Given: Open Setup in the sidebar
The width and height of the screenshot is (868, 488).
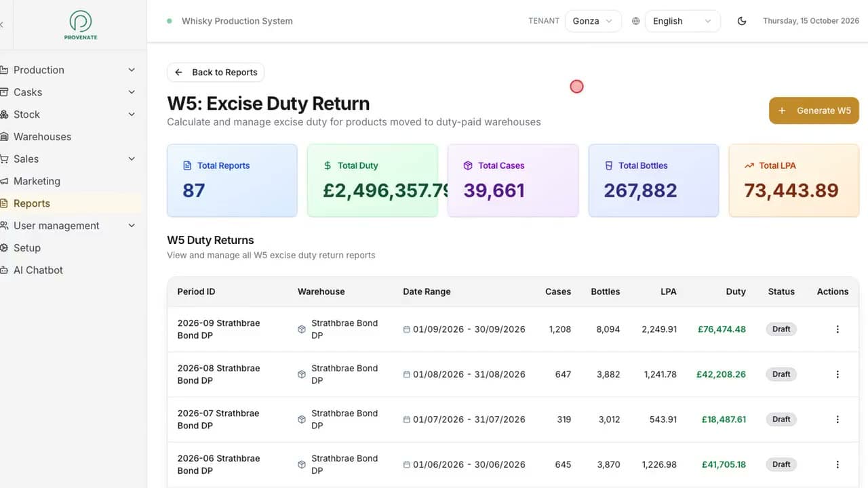Looking at the screenshot, I should [71, 247].
